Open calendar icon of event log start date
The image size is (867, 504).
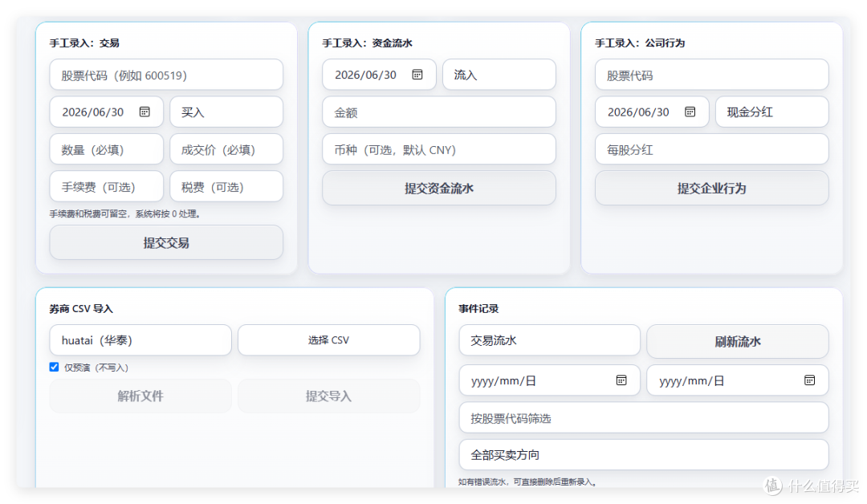pos(621,380)
